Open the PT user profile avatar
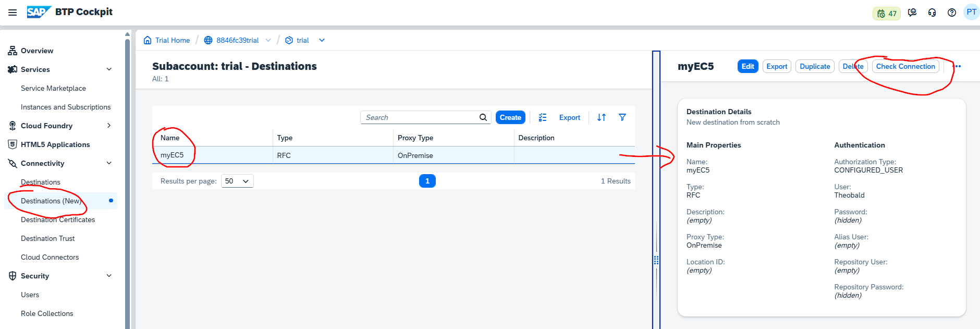980x329 pixels. [x=971, y=12]
